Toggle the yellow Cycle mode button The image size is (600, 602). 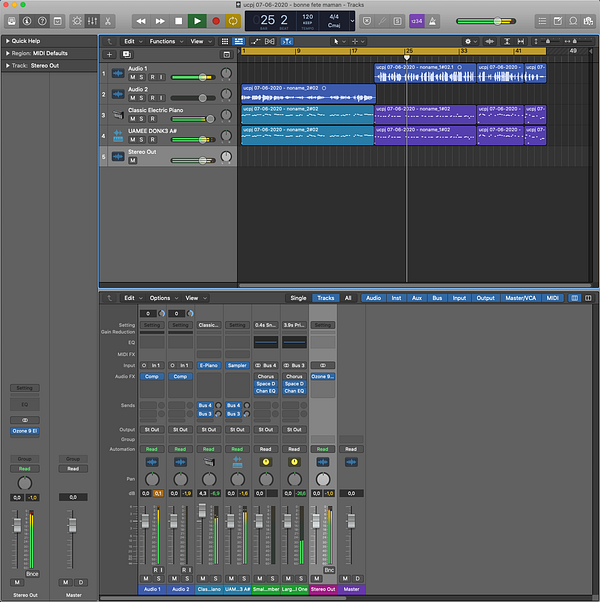click(234, 20)
